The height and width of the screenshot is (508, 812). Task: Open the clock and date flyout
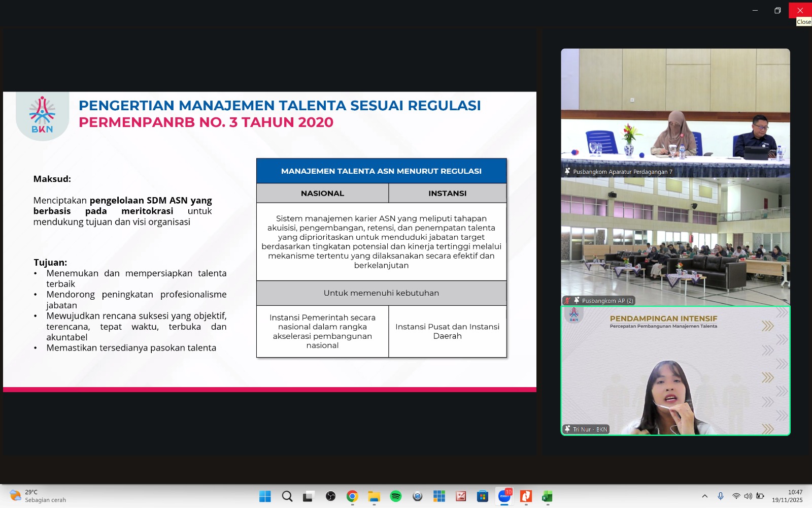787,496
